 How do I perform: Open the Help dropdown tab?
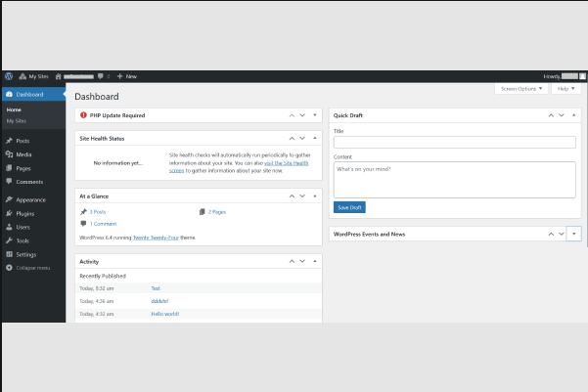tap(565, 89)
